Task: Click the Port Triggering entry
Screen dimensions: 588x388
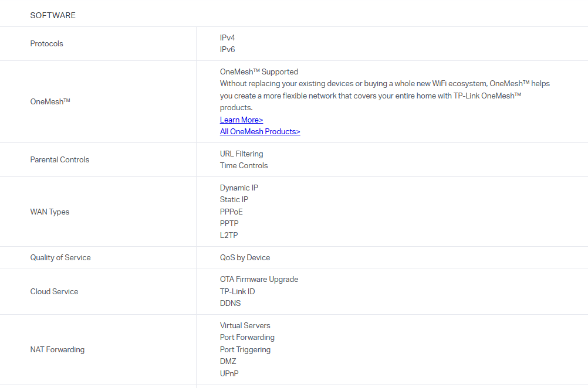Action: [245, 349]
